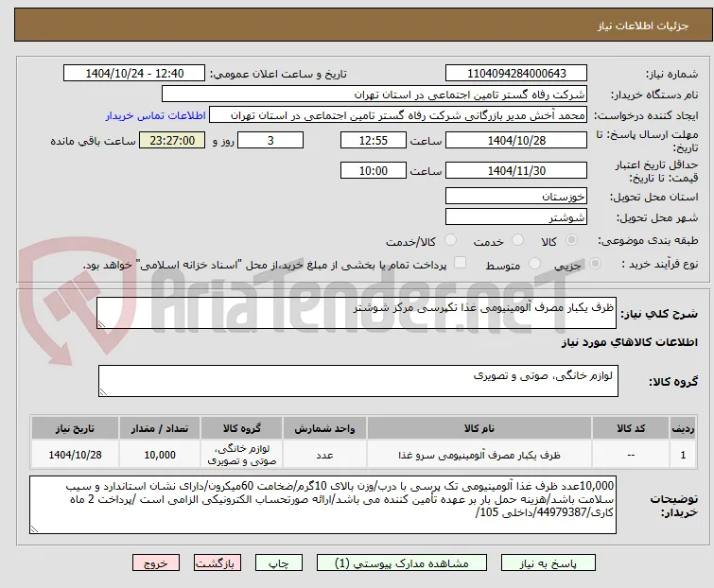Image resolution: width=714 pixels, height=588 pixels.
Task: Click the پاسخ به نیاز button
Action: [549, 563]
